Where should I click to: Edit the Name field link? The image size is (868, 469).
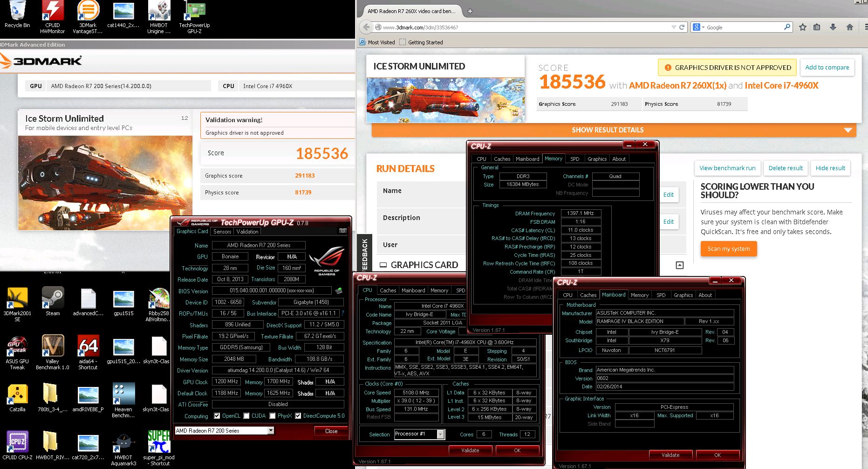[669, 195]
